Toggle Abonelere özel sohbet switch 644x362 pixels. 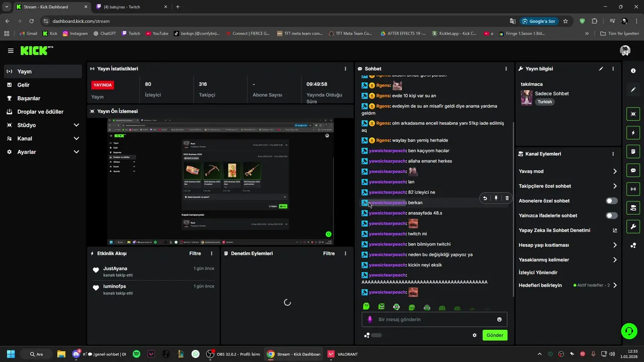point(611,201)
